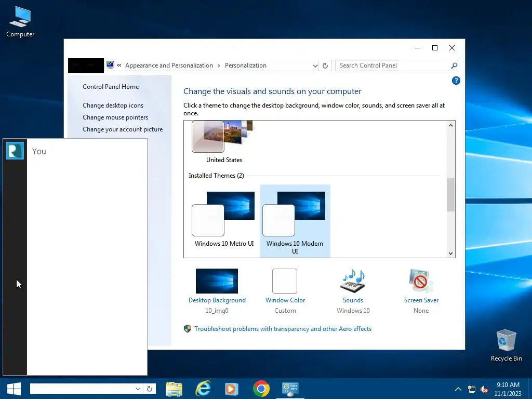The width and height of the screenshot is (532, 399).
Task: Open the address bar history dropdown
Action: tap(315, 66)
